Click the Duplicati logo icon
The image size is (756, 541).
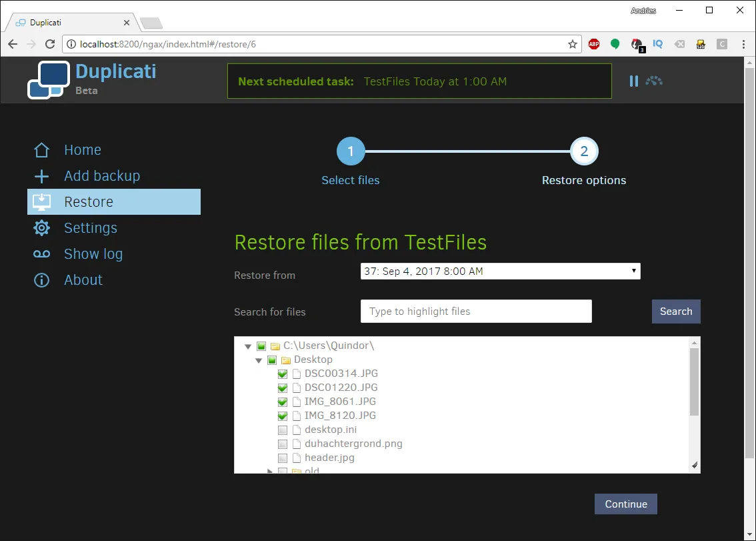tap(48, 80)
